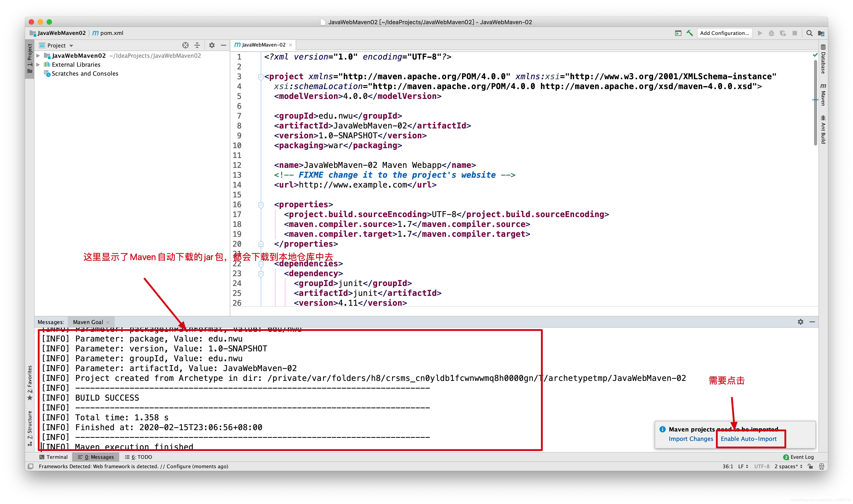Click the Search Everywhere magnifier icon
This screenshot has width=853, height=504.
pyautogui.click(x=809, y=33)
